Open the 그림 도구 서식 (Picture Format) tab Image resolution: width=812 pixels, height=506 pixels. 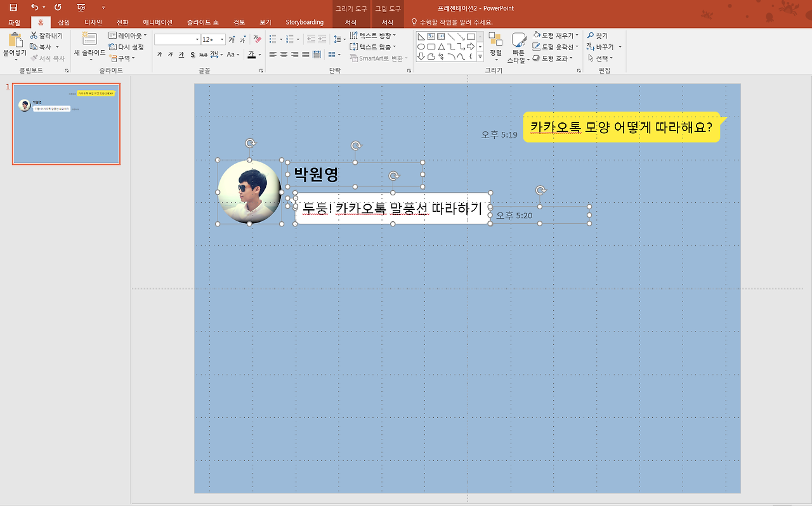tap(388, 22)
